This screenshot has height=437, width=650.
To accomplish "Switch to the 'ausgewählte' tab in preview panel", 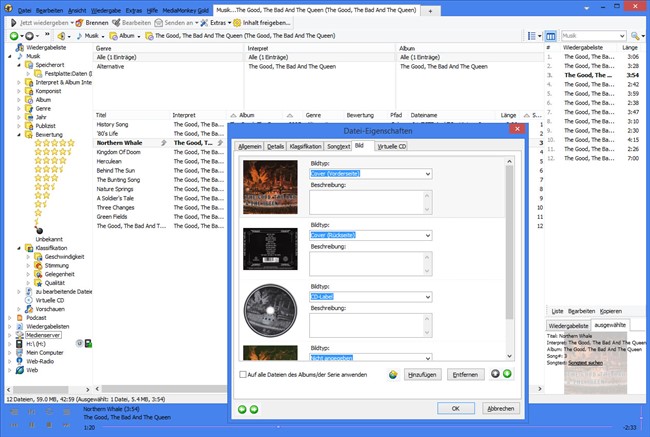I will pos(610,325).
